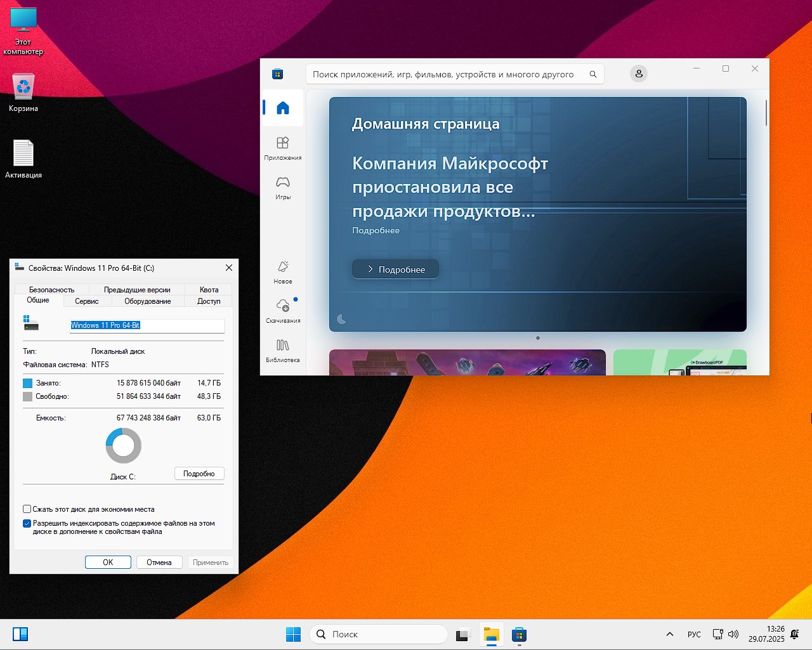Open the user account profile icon
812x650 pixels.
click(x=639, y=74)
